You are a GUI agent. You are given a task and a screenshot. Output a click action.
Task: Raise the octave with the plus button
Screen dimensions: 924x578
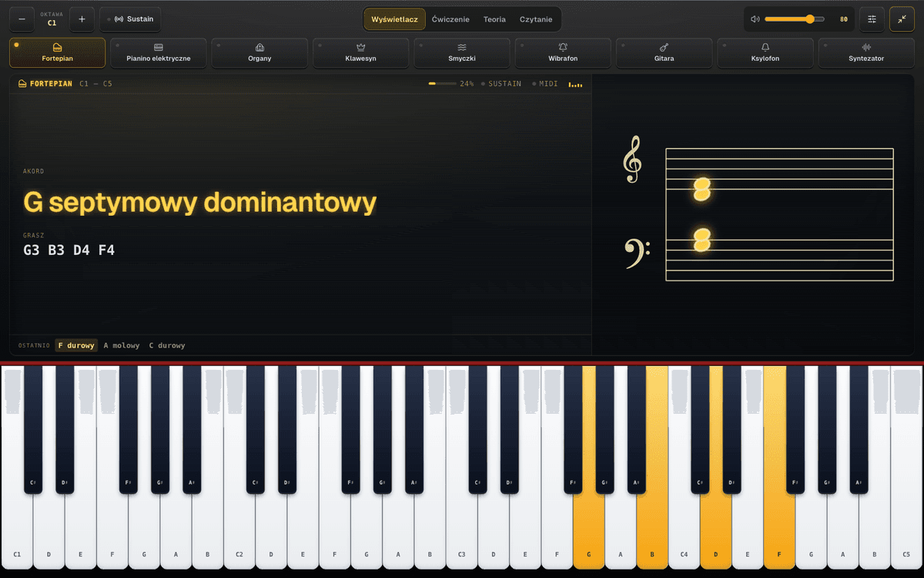(x=82, y=19)
